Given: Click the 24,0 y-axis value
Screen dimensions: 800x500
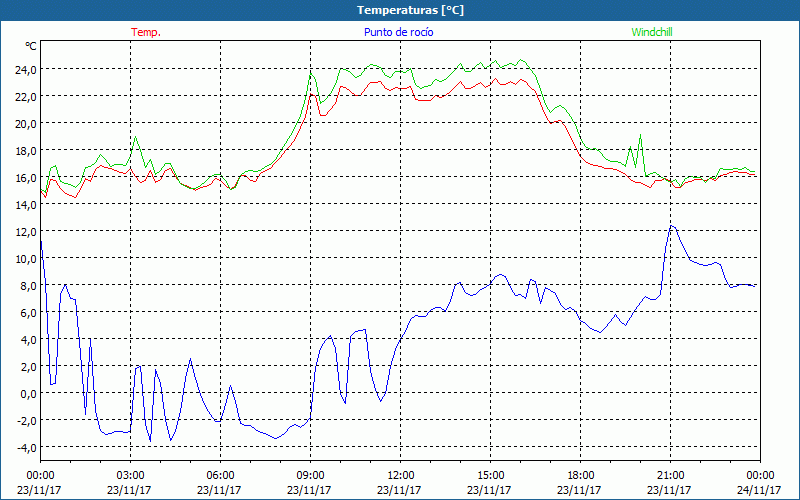Looking at the screenshot, I should (x=26, y=70).
